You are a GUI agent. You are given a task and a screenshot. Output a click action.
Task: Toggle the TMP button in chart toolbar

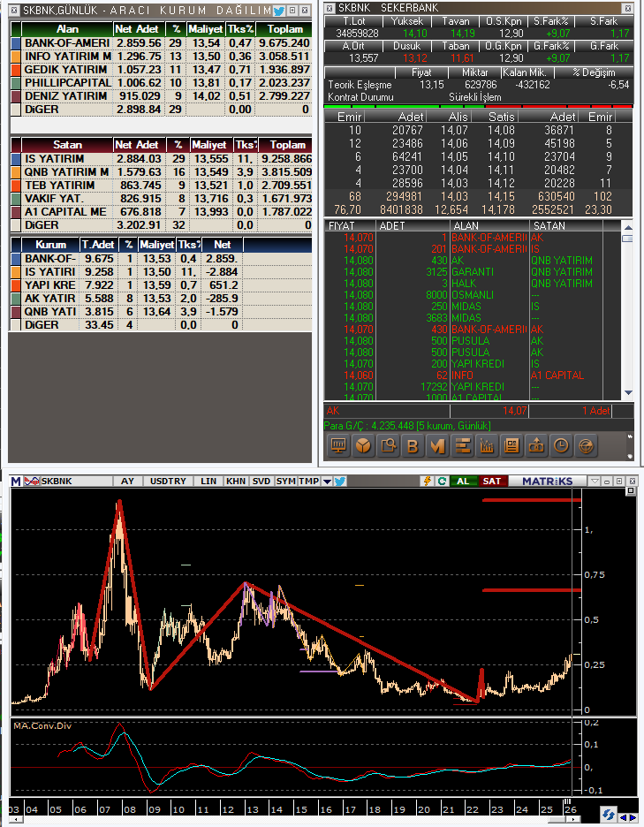(308, 481)
